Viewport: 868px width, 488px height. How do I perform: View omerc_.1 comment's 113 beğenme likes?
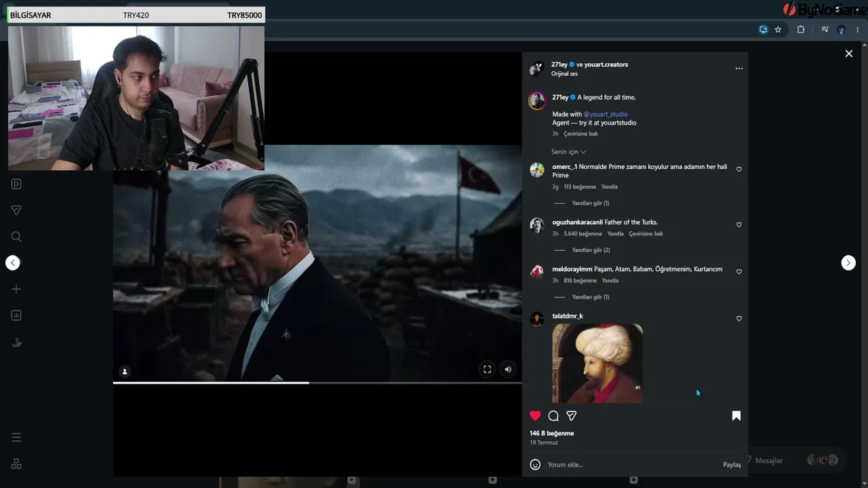point(580,187)
